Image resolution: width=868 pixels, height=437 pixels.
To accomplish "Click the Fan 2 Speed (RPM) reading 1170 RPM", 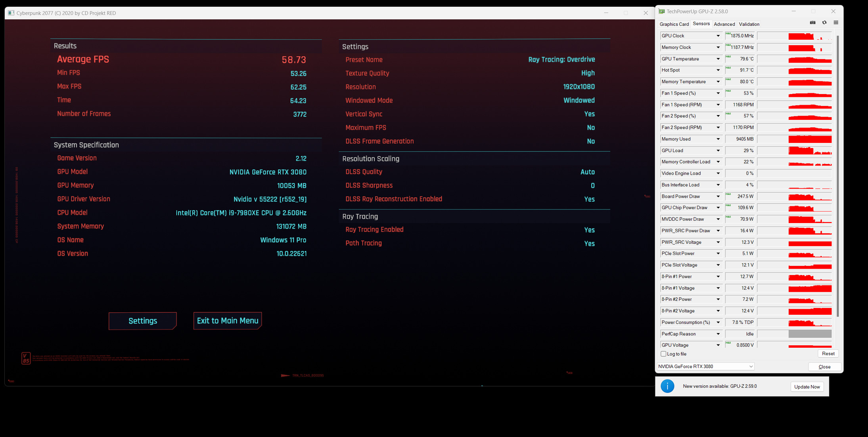I will (740, 127).
